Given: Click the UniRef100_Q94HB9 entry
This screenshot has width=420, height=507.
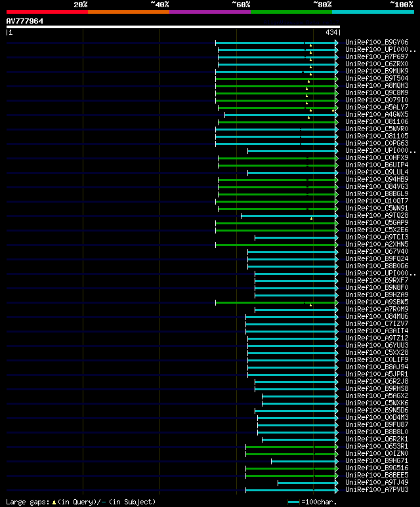Looking at the screenshot, I should (377, 180).
